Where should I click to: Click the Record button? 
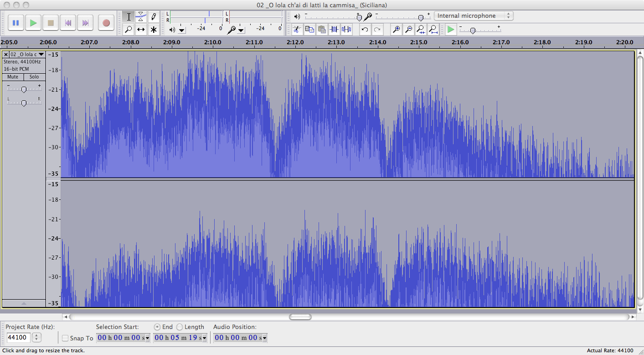(106, 23)
